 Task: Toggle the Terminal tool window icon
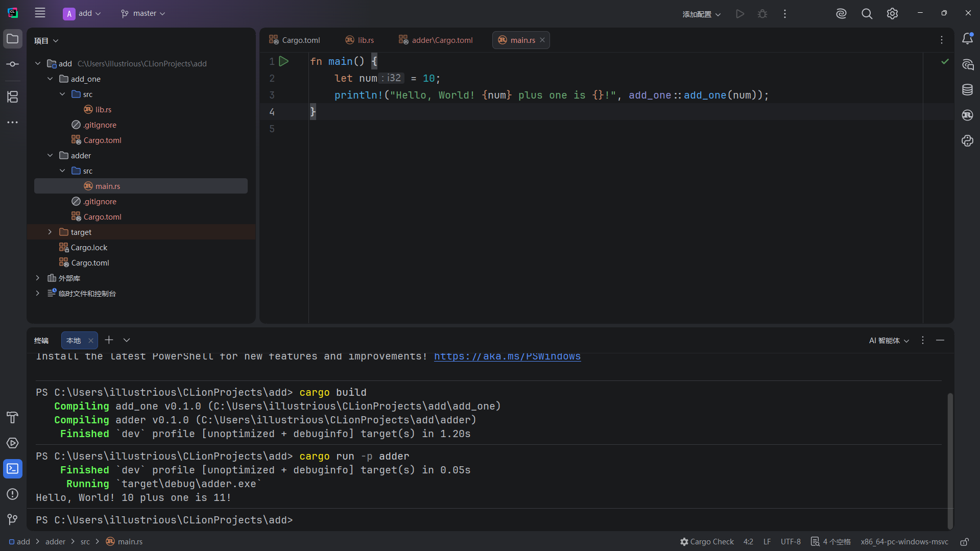[x=13, y=469]
